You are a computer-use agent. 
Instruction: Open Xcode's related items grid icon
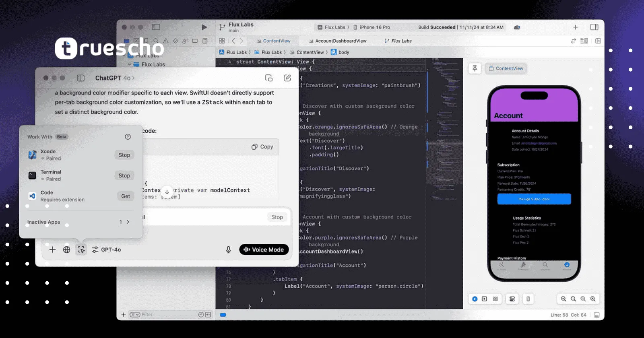click(x=222, y=41)
